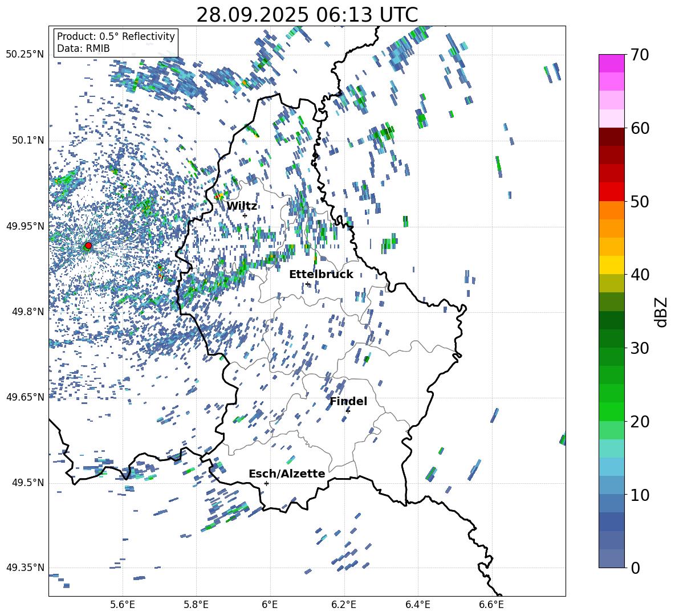The image size is (675, 616).
Task: Click the Product 0.5° Reflectivity info box
Action: click(x=116, y=43)
